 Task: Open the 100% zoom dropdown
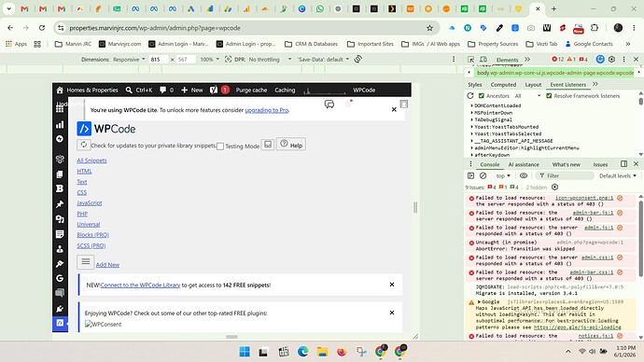coord(209,60)
